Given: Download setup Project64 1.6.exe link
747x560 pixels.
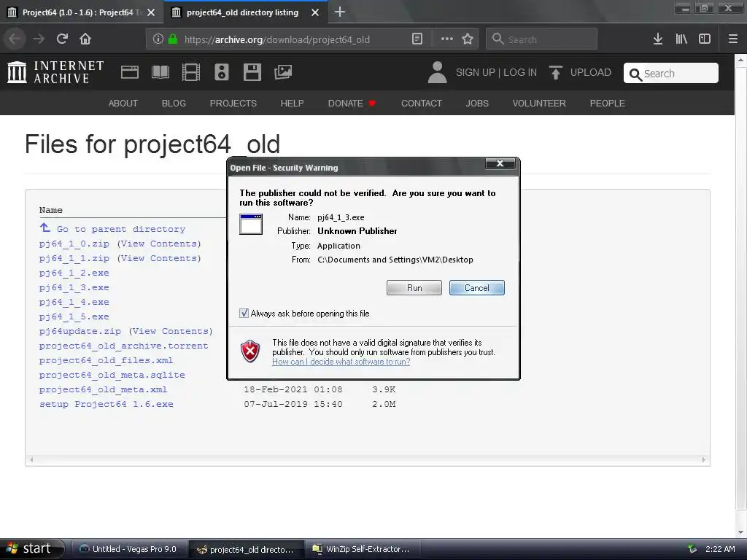Looking at the screenshot, I should coord(107,404).
